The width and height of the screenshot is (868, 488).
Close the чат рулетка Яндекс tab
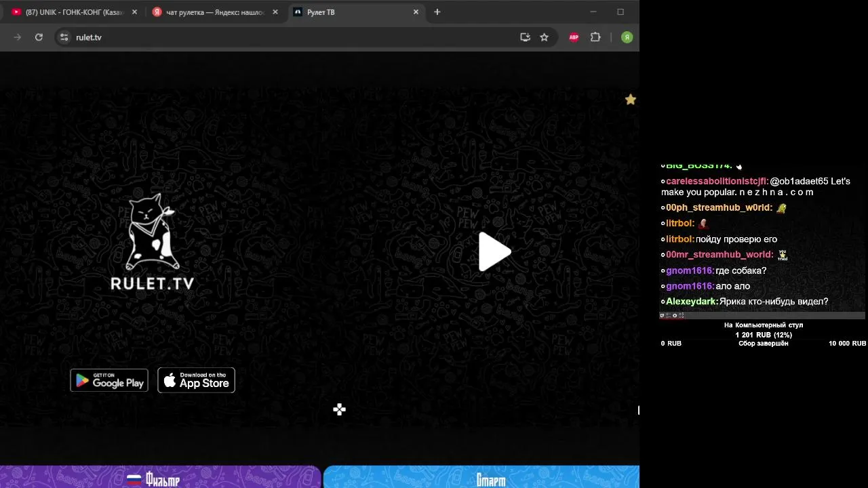pos(275,12)
